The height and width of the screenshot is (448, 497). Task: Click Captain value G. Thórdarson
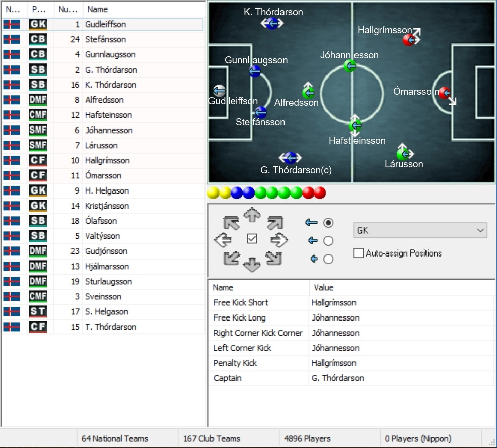coord(337,378)
